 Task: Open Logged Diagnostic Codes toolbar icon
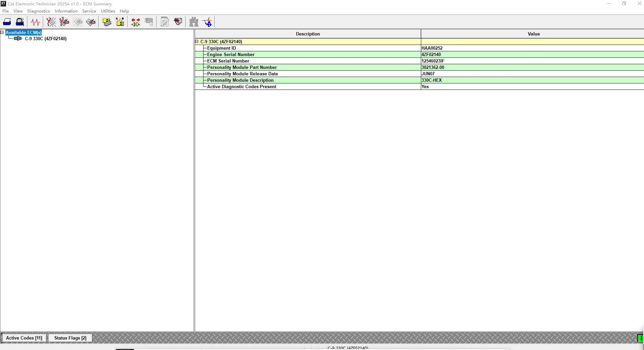(64, 22)
